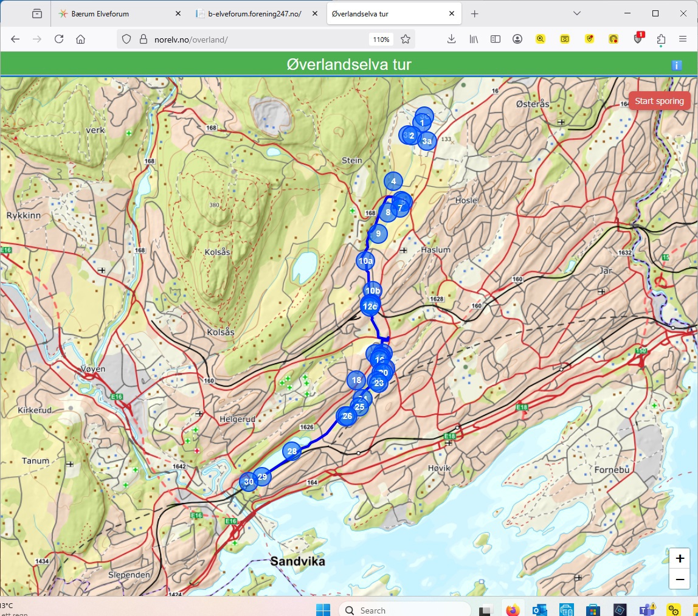The height and width of the screenshot is (616, 698).
Task: Bookmark this page with star icon
Action: pos(406,39)
